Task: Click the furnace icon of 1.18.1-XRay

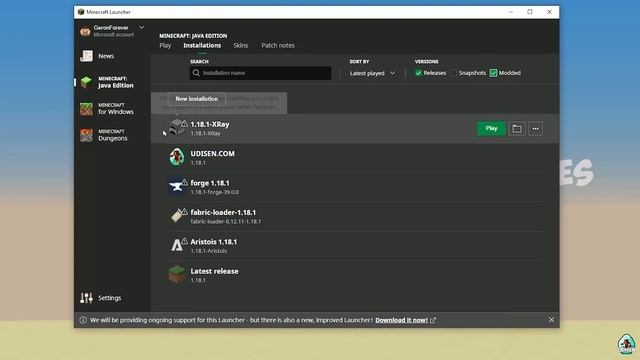Action: [176, 128]
